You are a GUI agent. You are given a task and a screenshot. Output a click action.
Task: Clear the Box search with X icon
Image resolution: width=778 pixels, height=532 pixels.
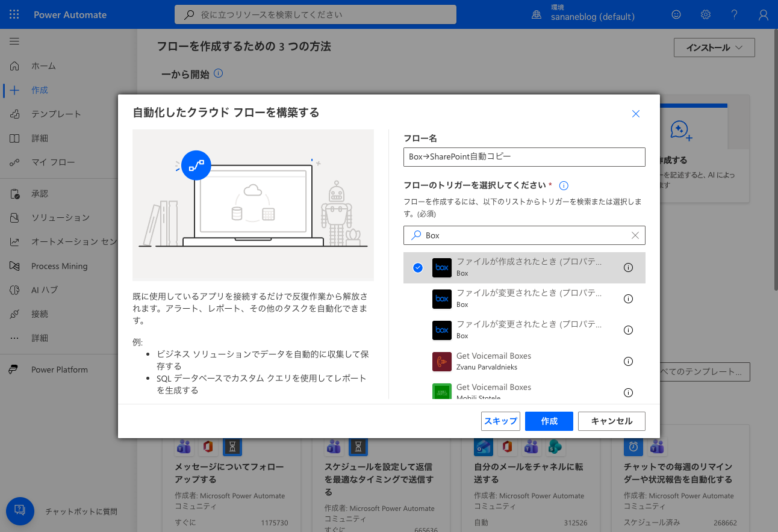tap(635, 235)
